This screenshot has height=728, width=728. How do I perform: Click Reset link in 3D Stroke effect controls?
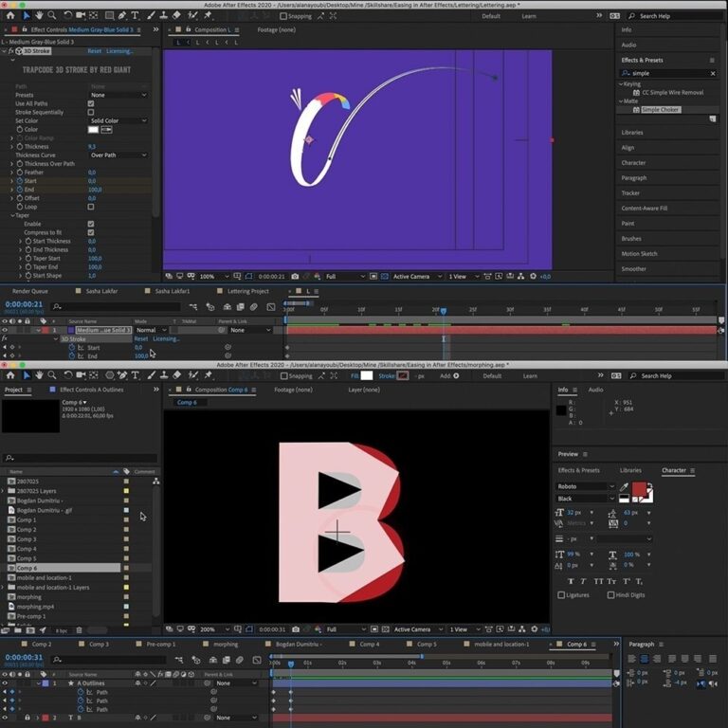[94, 51]
